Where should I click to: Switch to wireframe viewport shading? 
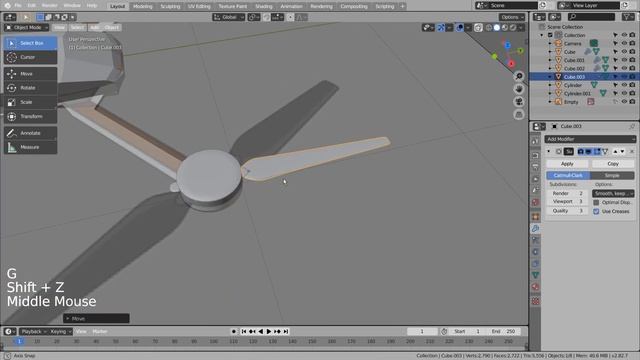pyautogui.click(x=489, y=28)
